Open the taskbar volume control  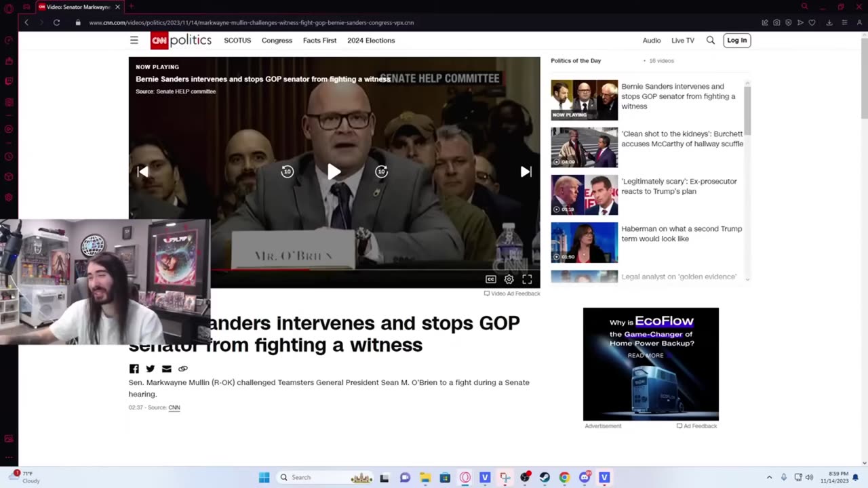tap(809, 477)
